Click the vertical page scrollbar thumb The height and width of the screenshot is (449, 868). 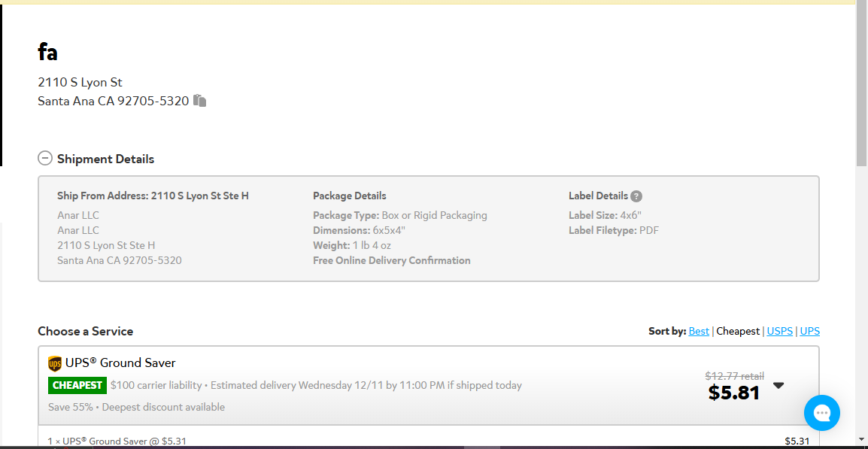click(x=861, y=83)
